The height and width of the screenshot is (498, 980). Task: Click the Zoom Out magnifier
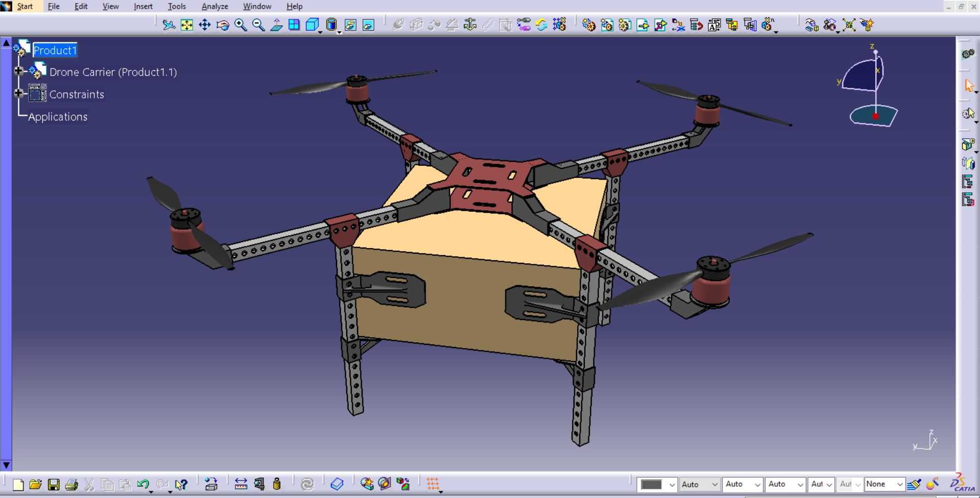(258, 24)
